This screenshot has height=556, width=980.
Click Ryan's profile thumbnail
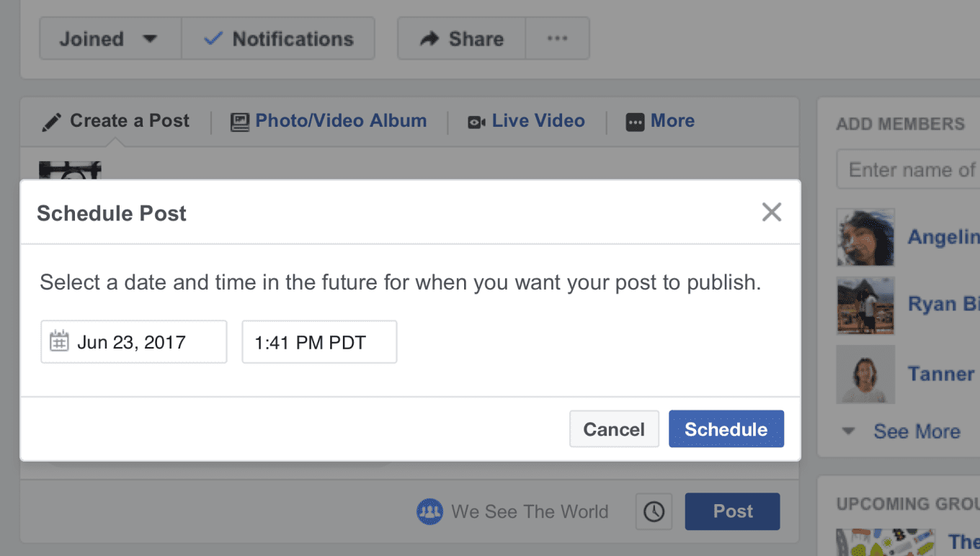pos(865,305)
